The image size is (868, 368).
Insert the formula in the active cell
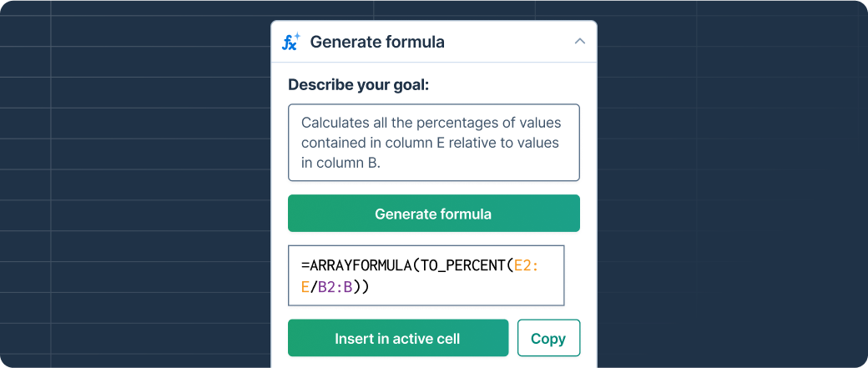pos(397,338)
